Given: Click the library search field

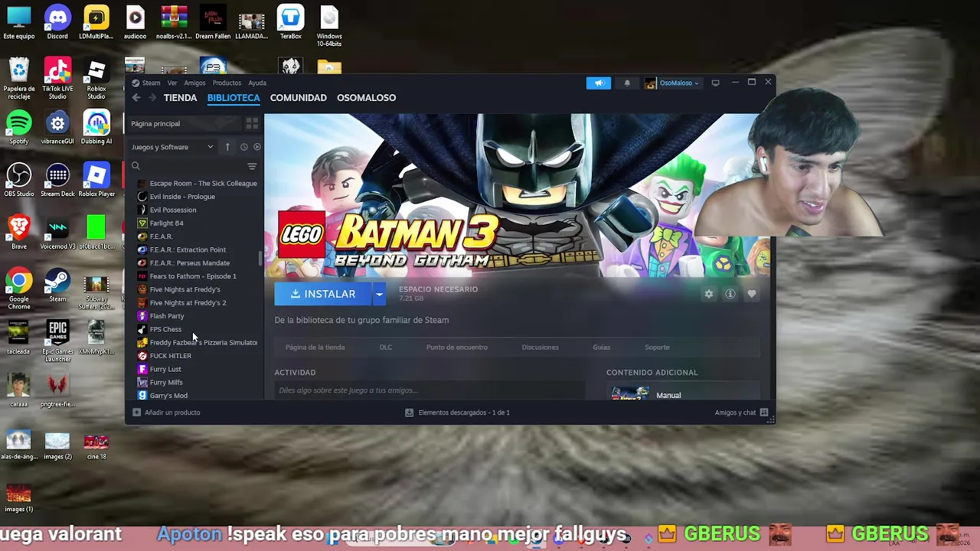Looking at the screenshot, I should coord(186,166).
